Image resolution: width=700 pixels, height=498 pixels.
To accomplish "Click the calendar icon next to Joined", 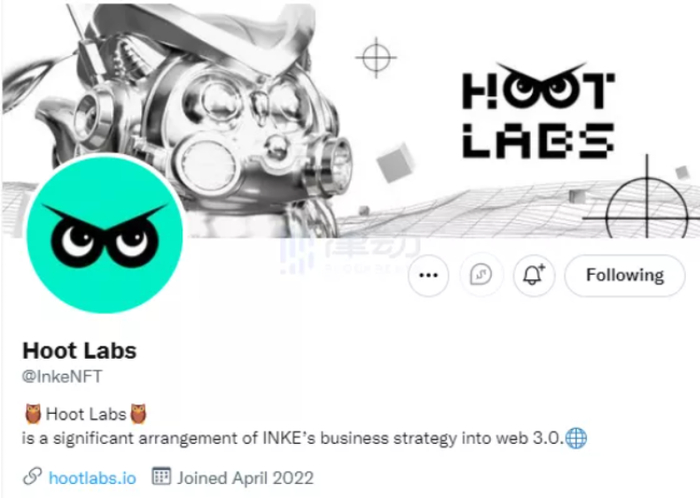I will coord(161,476).
